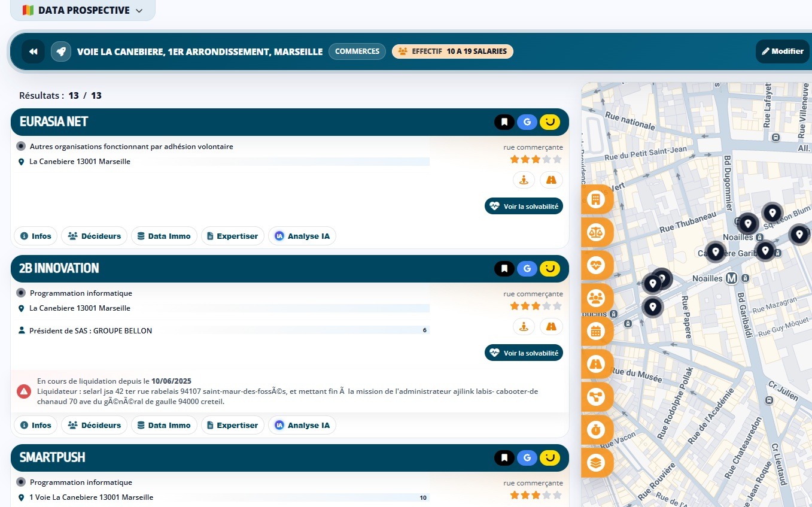
Task: Click the network nodes icon in map sidebar
Action: (596, 397)
